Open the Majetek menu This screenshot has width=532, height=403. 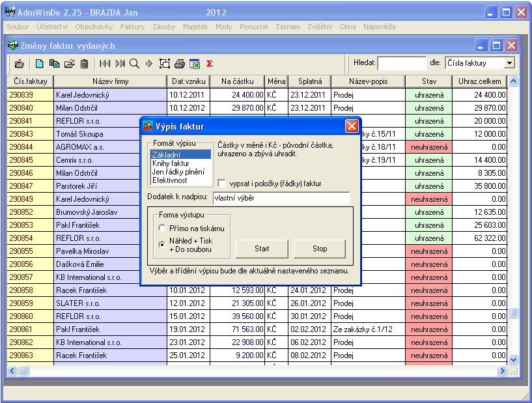(195, 27)
